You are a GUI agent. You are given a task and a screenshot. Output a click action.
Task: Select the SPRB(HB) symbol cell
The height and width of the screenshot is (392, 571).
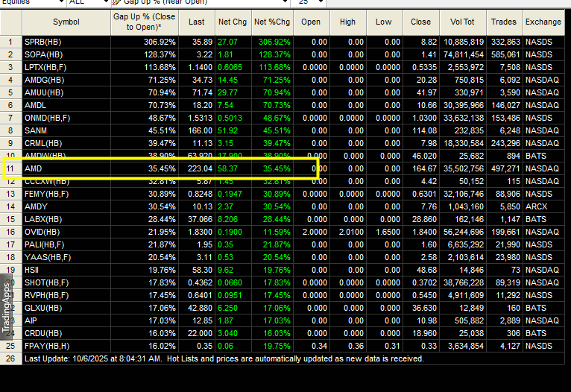[x=66, y=42]
